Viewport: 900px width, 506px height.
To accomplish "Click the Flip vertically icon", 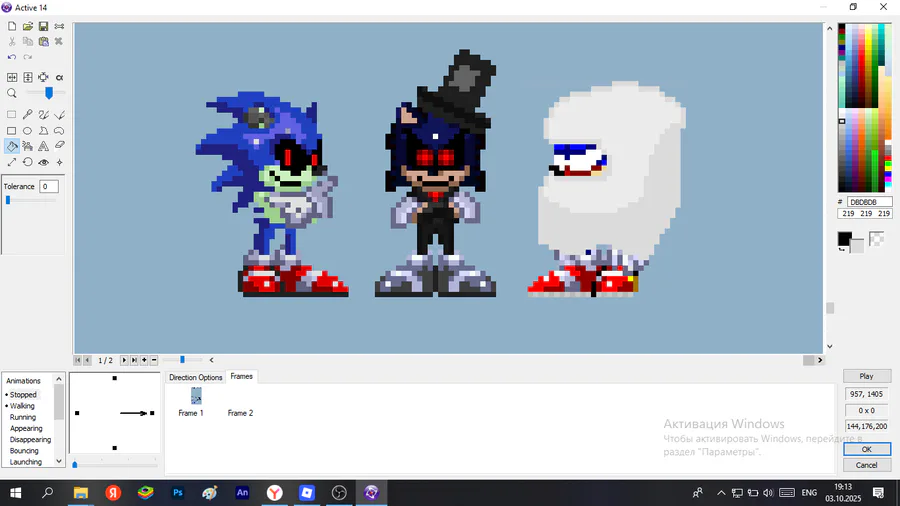I will [28, 77].
